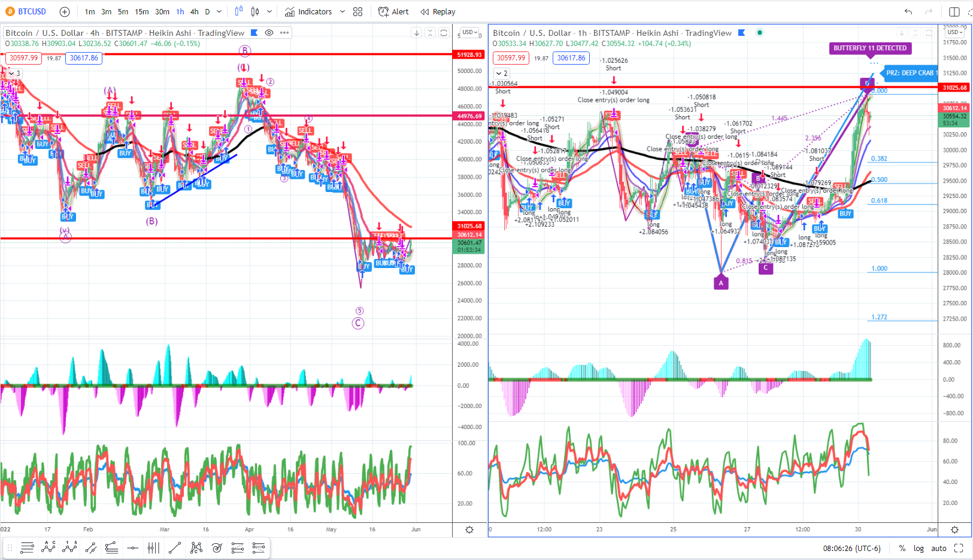Image resolution: width=973 pixels, height=560 pixels.
Task: Open indicator templates grid icon
Action: (358, 11)
